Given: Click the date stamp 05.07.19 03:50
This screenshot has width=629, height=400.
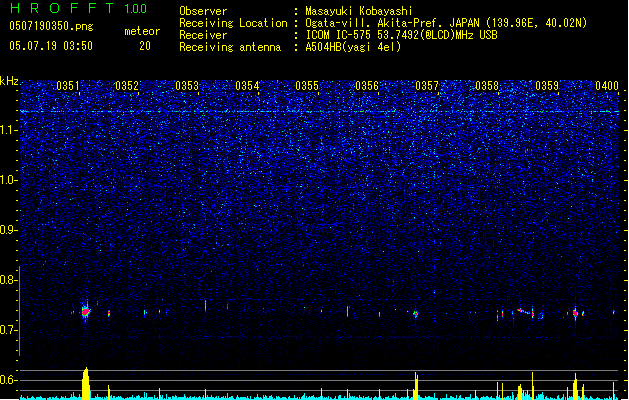Looking at the screenshot, I should coord(51,46).
